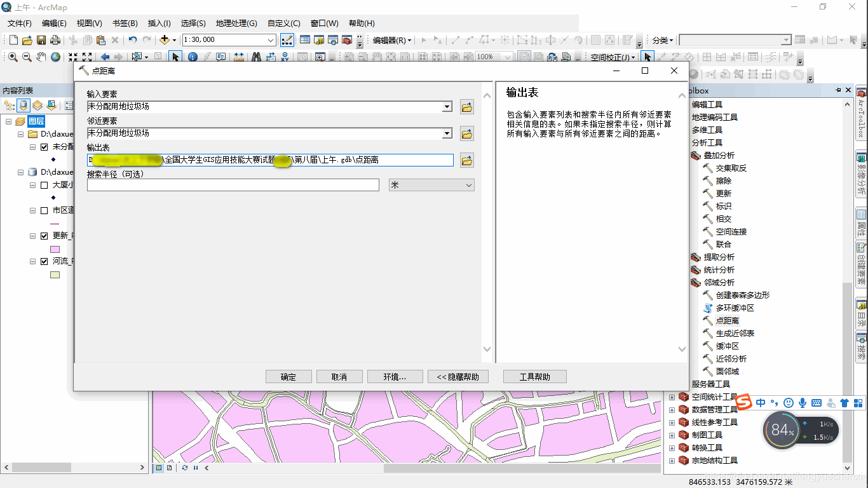Open the 地理处理(G) menu
The width and height of the screenshot is (868, 488).
236,24
